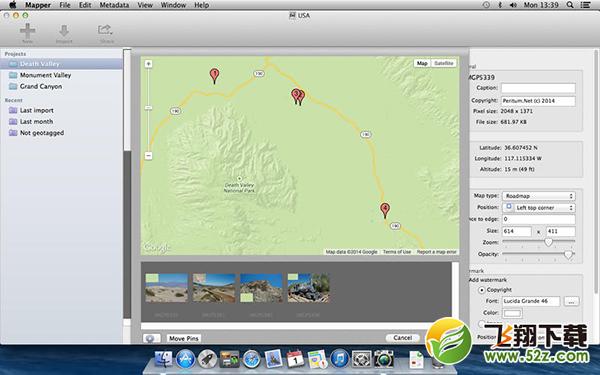Viewport: 600px width, 375px height.
Task: Switch map view to Map mode
Action: pos(422,63)
